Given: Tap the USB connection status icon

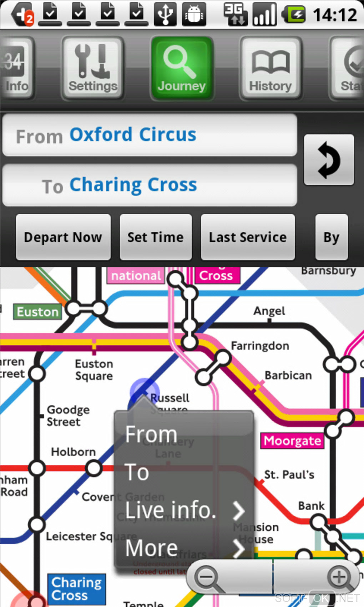Looking at the screenshot, I should point(165,15).
